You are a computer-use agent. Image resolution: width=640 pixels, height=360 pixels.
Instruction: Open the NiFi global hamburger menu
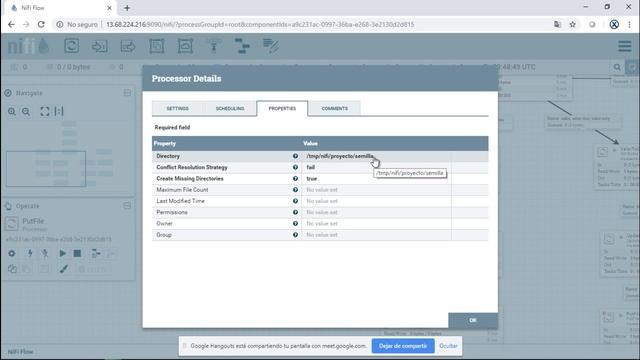click(624, 46)
